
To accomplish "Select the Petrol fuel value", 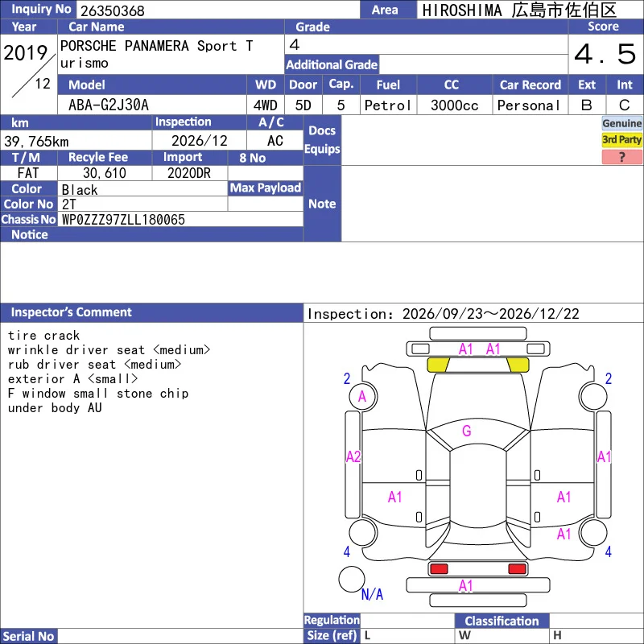I will pyautogui.click(x=388, y=105).
